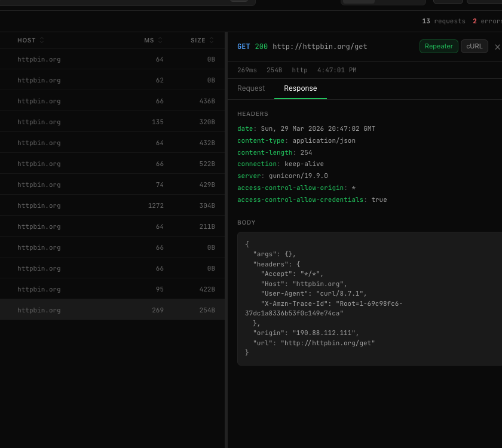Select the row with size 320B
Viewport: 502px width, 448px height.
[112, 122]
